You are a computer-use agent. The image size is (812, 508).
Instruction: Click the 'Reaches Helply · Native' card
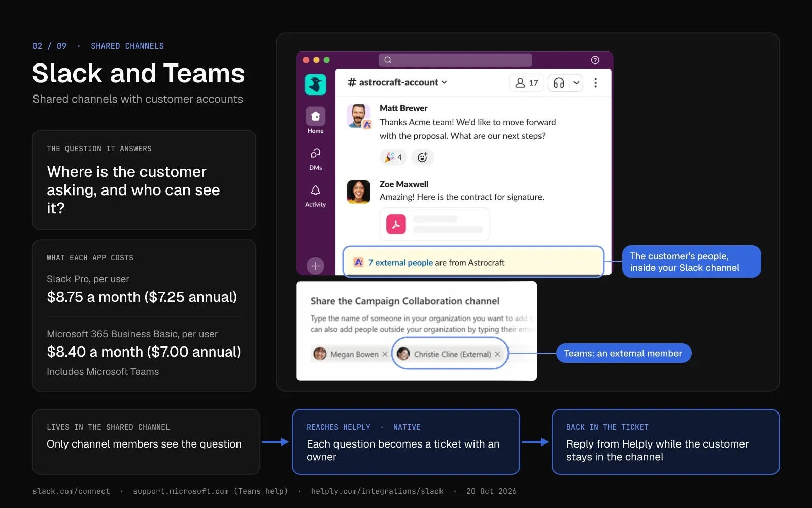pyautogui.click(x=406, y=442)
